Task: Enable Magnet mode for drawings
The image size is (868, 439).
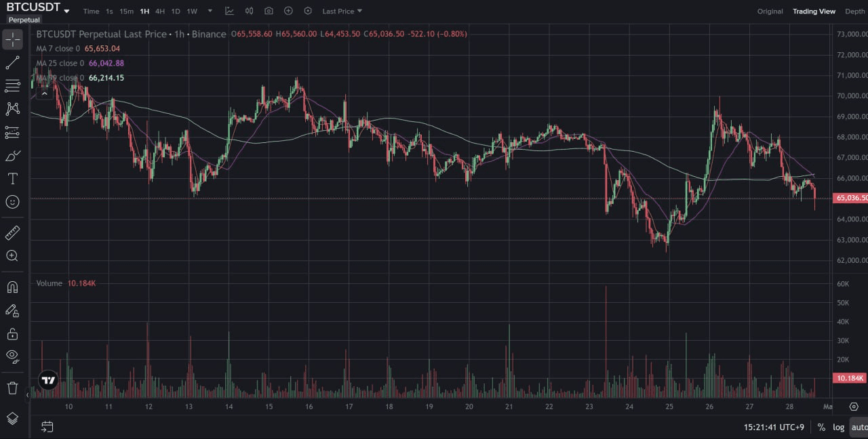Action: (x=13, y=287)
